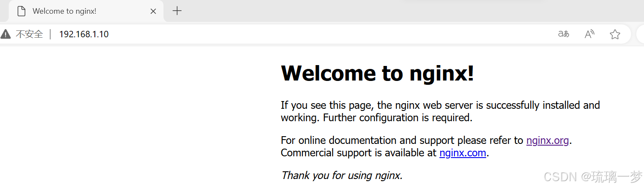Click text 'Commercial support is available at'
Screen dimensions: 644x188
359,153
